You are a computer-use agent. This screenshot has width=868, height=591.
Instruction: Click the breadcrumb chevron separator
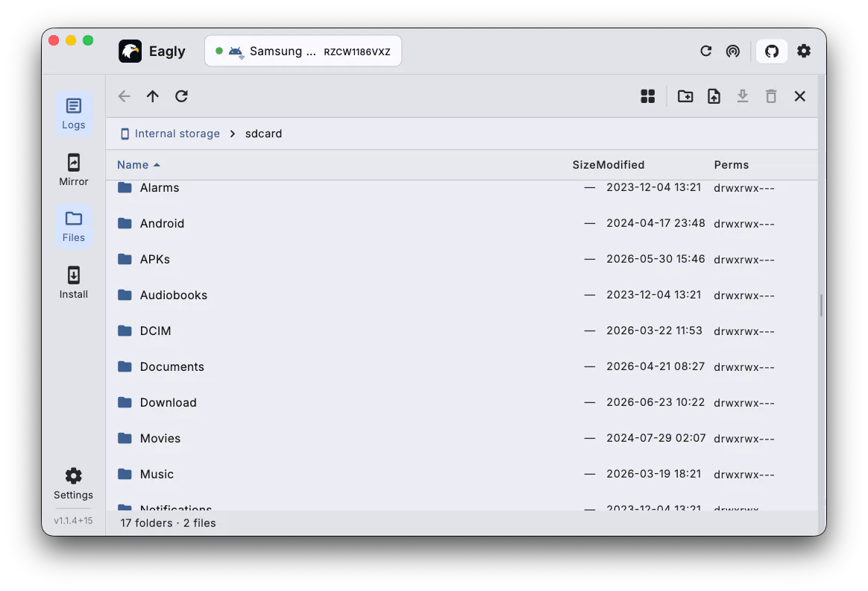click(x=233, y=134)
